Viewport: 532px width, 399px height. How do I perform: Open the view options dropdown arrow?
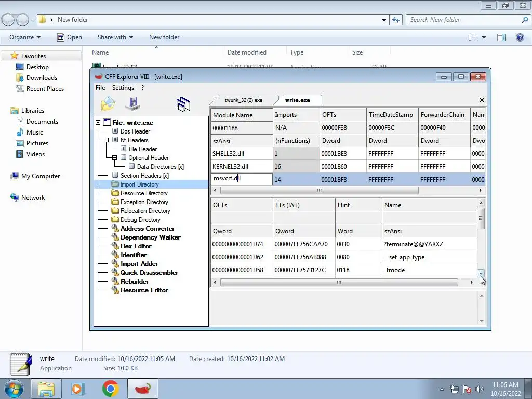point(484,37)
